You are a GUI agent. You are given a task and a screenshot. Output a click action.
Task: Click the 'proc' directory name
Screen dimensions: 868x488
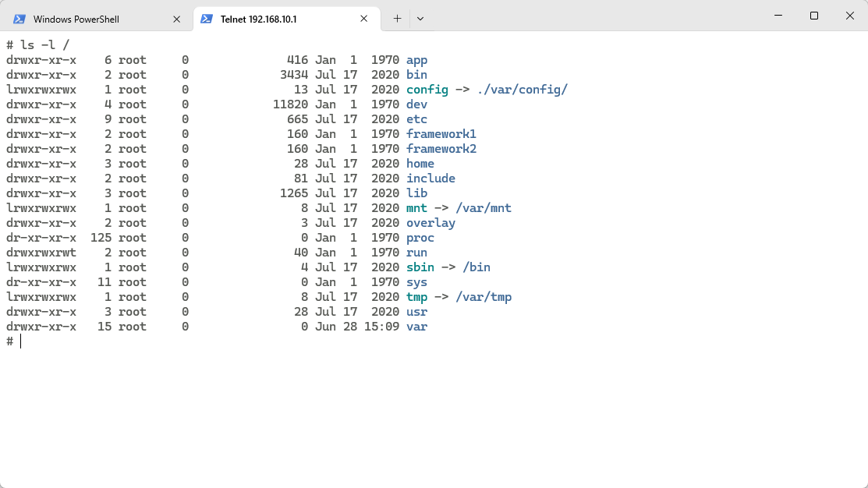pyautogui.click(x=420, y=238)
